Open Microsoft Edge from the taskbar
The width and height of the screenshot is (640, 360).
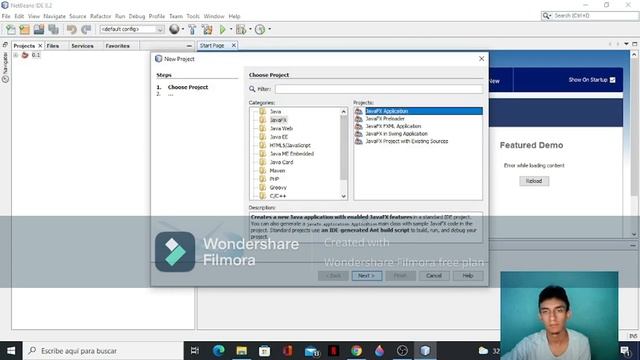click(218, 351)
